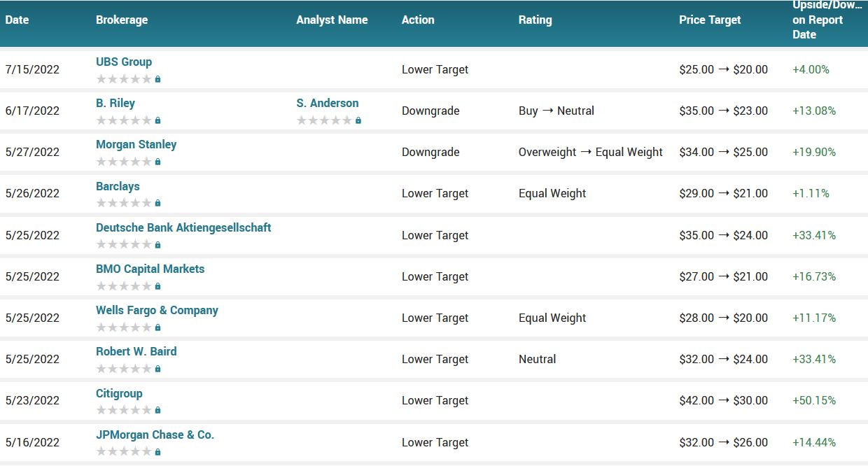This screenshot has width=868, height=466.
Task: Click the $42.00 → $30.00 price target
Action: pyautogui.click(x=724, y=400)
